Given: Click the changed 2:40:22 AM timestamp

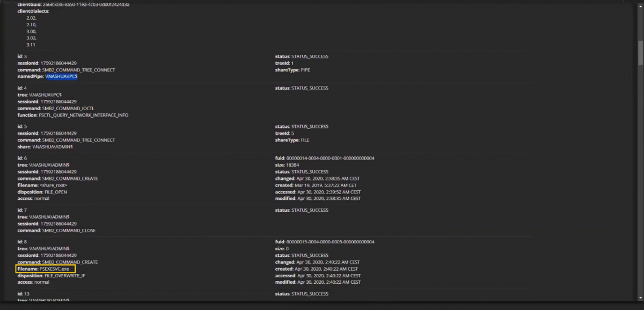Looking at the screenshot, I should coord(317,262).
